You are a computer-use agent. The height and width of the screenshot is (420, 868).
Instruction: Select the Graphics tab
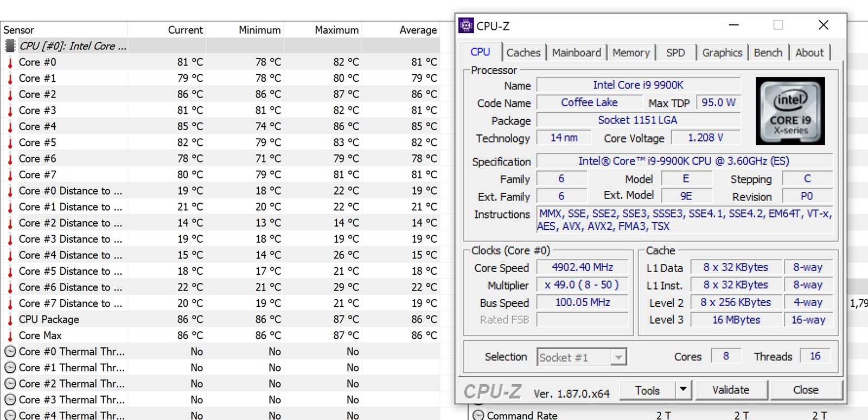tap(722, 53)
